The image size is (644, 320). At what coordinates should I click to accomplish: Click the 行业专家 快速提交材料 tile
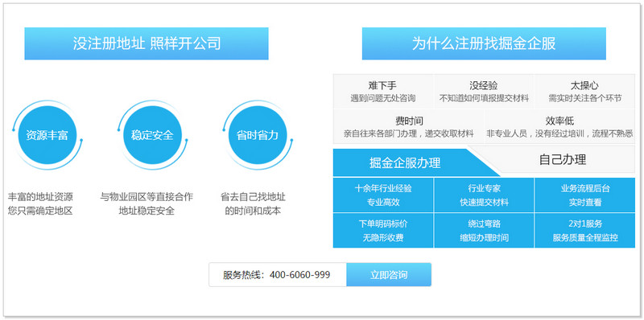pyautogui.click(x=484, y=195)
